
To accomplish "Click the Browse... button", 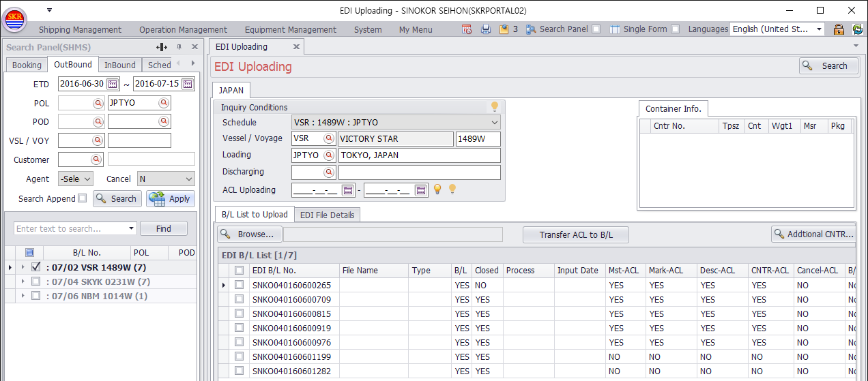I will 249,234.
